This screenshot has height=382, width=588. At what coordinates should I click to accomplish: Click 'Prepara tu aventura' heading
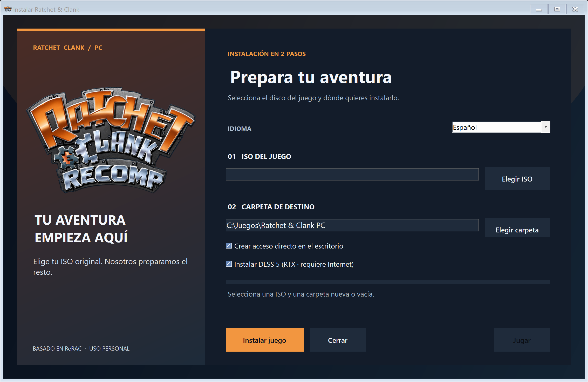pos(311,77)
